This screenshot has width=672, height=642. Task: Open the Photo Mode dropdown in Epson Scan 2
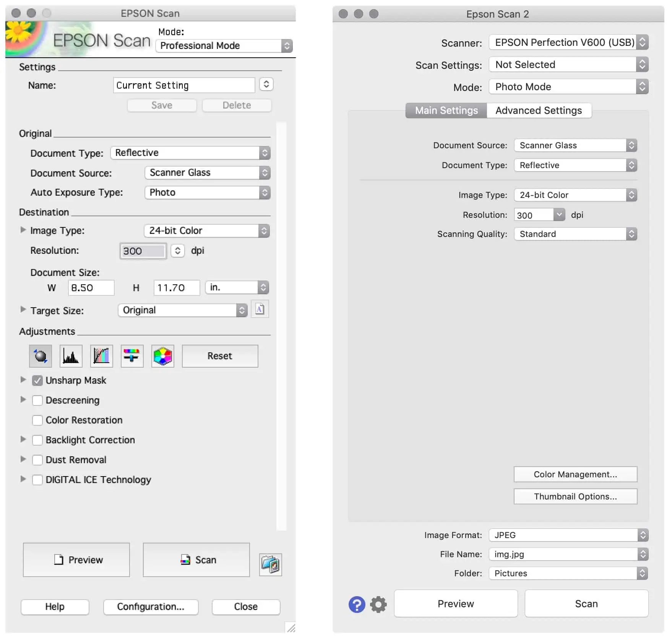[569, 87]
